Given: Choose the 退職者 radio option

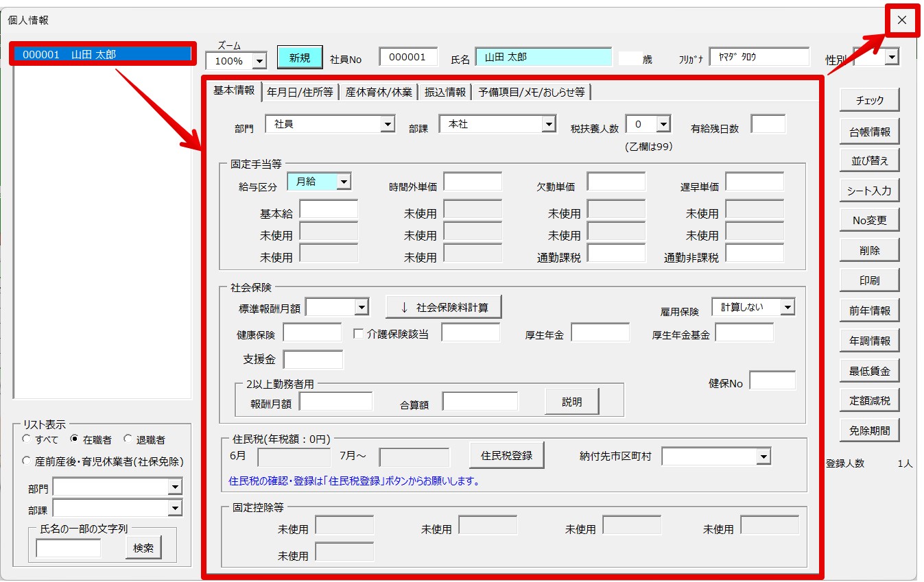Looking at the screenshot, I should [x=128, y=439].
